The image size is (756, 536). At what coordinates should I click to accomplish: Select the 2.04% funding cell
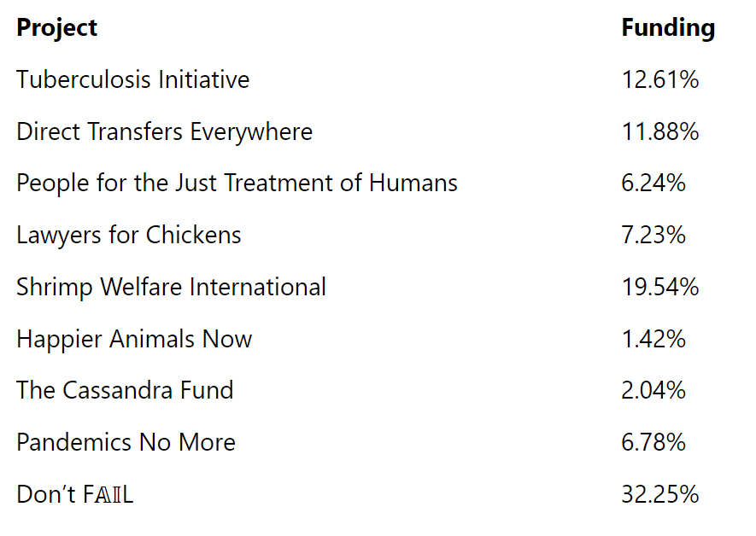[653, 391]
